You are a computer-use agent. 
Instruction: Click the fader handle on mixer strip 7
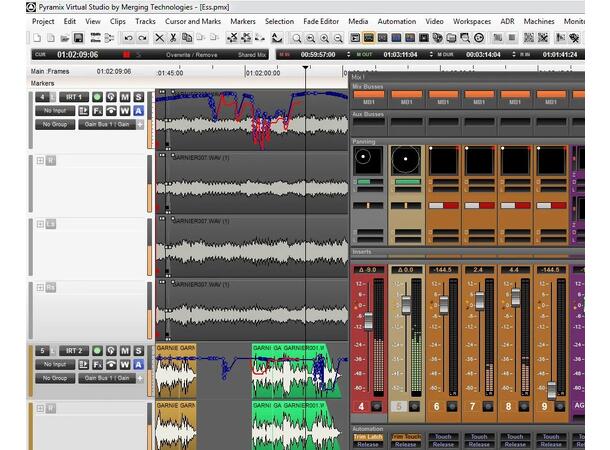click(x=479, y=301)
